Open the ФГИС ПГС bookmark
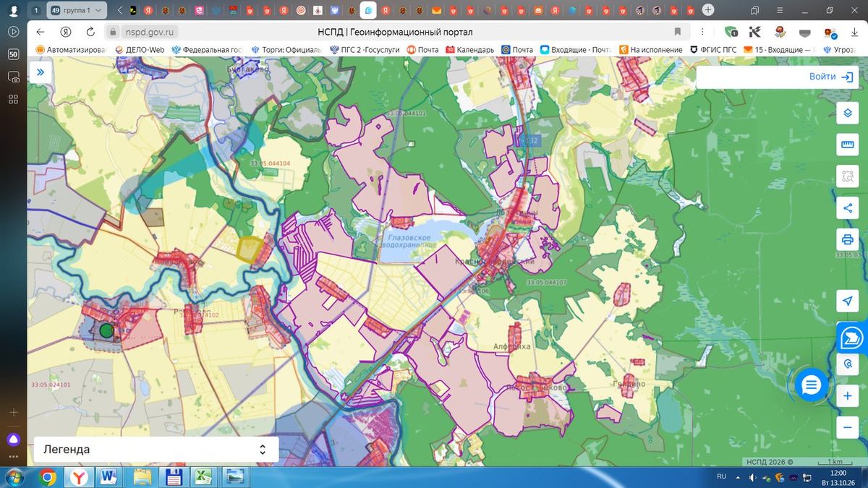Screen dimensions: 868x488 pos(713,50)
